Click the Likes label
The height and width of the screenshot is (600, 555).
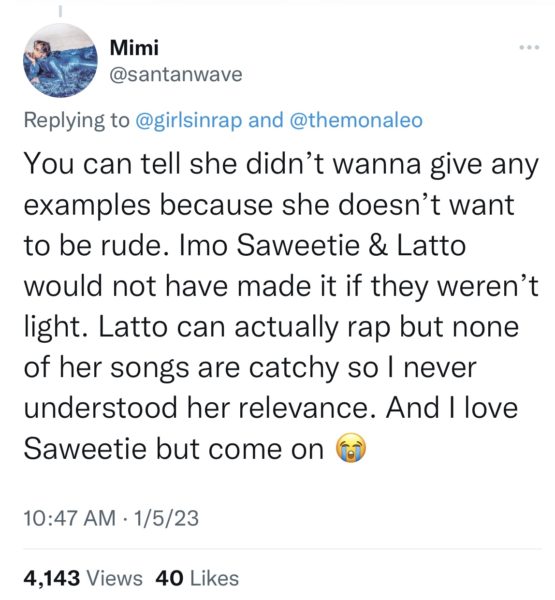click(214, 578)
